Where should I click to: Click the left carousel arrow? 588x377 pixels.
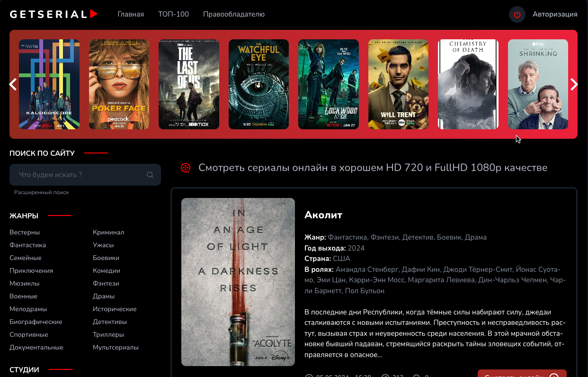point(13,84)
